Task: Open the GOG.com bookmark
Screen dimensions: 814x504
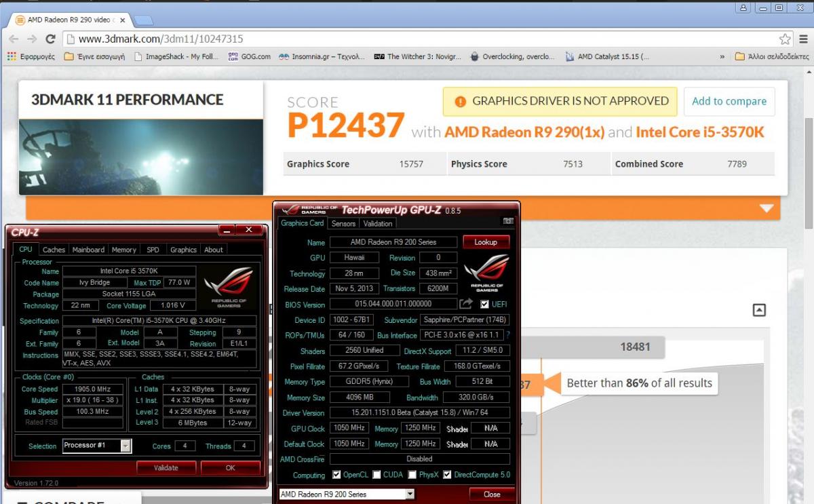Action: coord(250,57)
